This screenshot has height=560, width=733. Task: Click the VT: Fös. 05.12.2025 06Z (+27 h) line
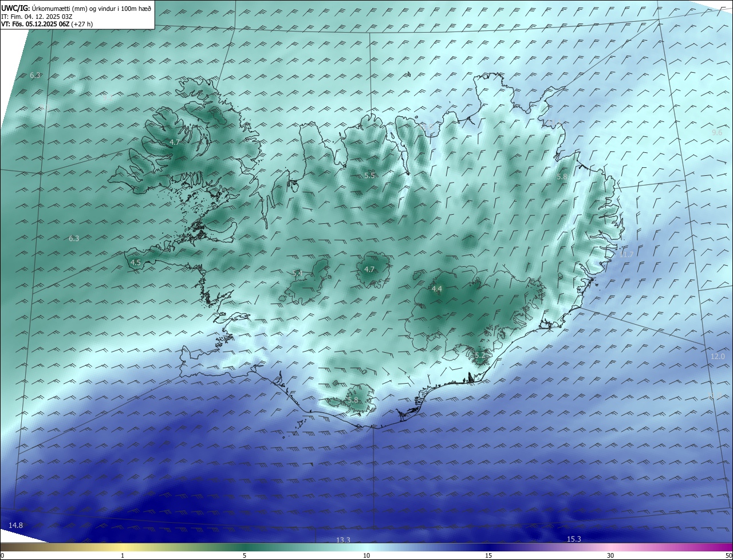(x=47, y=25)
